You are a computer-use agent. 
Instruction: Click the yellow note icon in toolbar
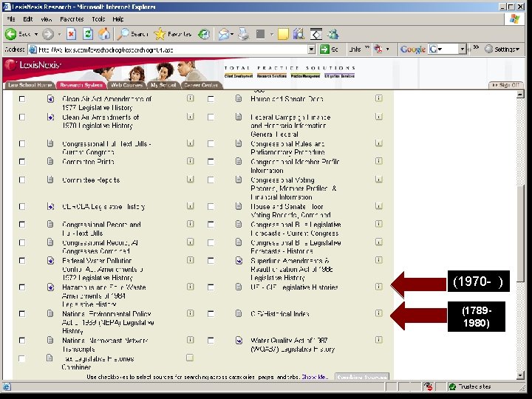[283, 34]
